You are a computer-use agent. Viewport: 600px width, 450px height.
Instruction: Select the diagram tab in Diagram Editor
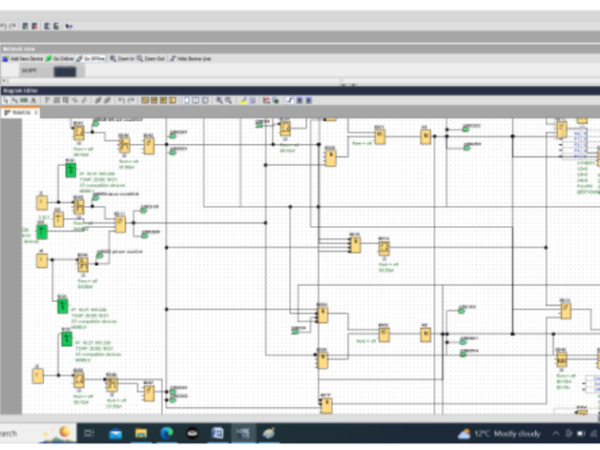[x=22, y=112]
